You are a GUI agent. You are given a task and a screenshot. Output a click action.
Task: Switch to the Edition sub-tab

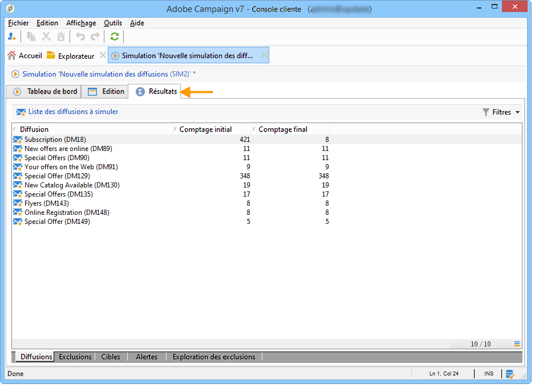(105, 92)
